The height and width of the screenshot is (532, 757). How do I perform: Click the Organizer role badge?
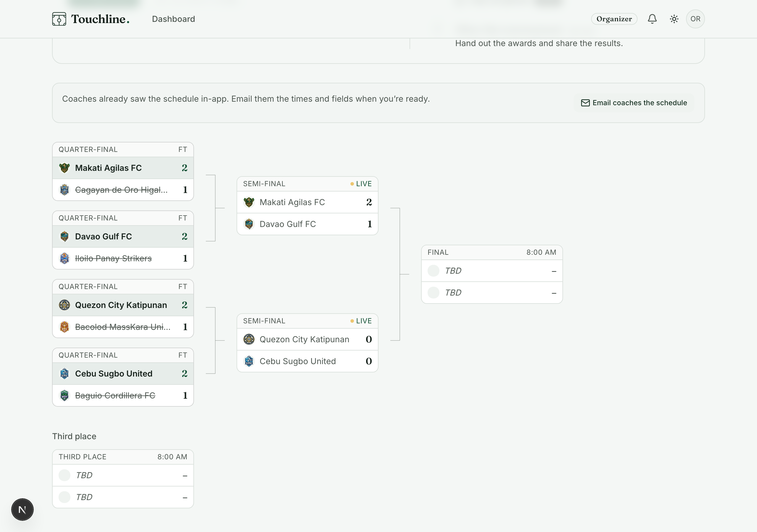coord(614,19)
